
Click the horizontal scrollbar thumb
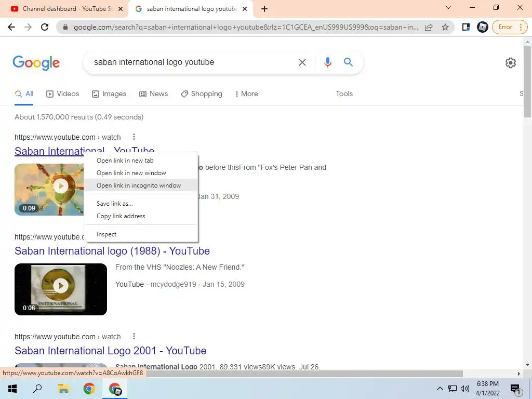coord(304,374)
